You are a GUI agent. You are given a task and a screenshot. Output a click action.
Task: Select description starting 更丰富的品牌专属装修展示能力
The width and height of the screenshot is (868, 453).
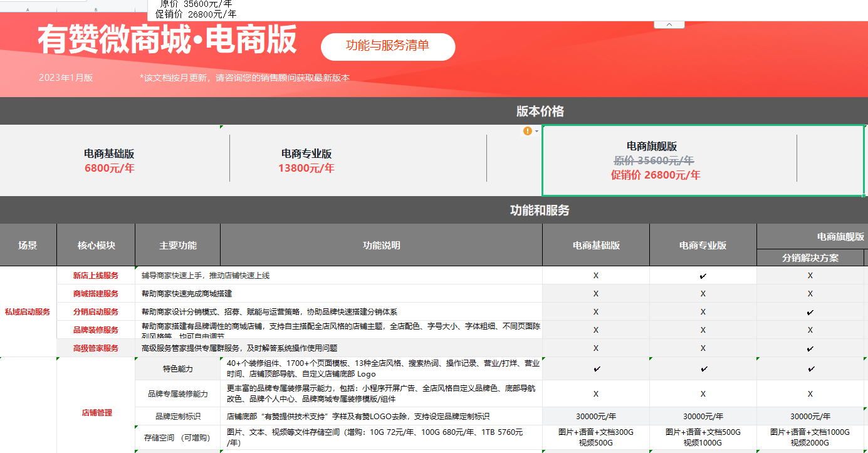[x=381, y=393]
